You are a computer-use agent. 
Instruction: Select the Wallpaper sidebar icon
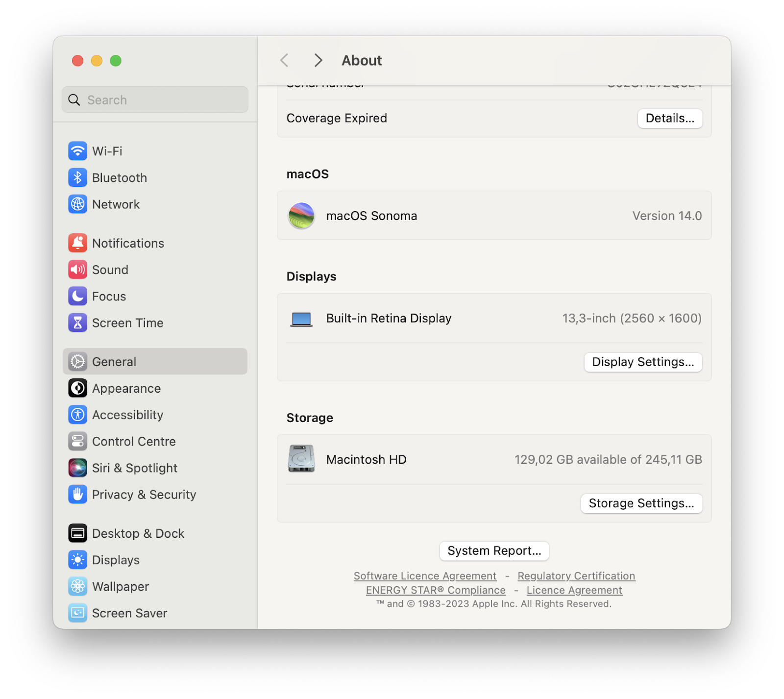click(x=77, y=586)
